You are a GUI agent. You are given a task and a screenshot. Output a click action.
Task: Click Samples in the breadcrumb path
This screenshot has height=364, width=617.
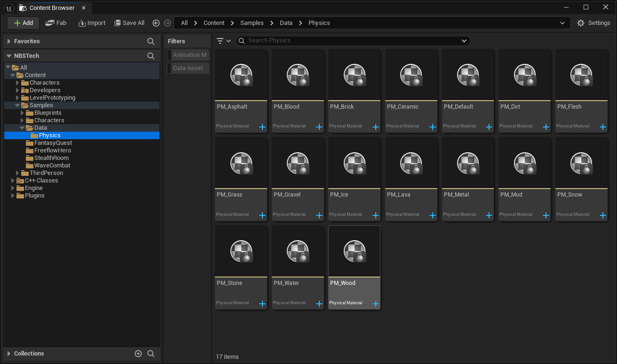[x=252, y=23]
